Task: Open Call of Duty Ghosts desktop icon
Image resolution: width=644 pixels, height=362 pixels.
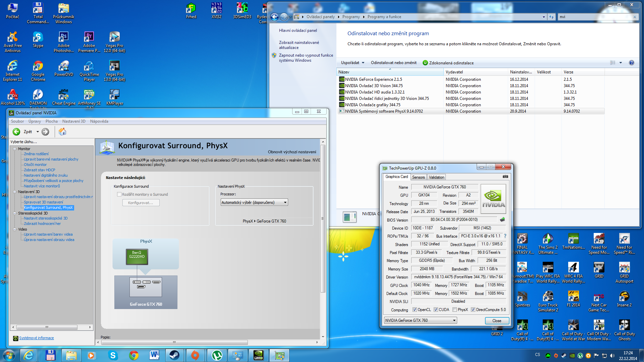Action: (x=624, y=330)
